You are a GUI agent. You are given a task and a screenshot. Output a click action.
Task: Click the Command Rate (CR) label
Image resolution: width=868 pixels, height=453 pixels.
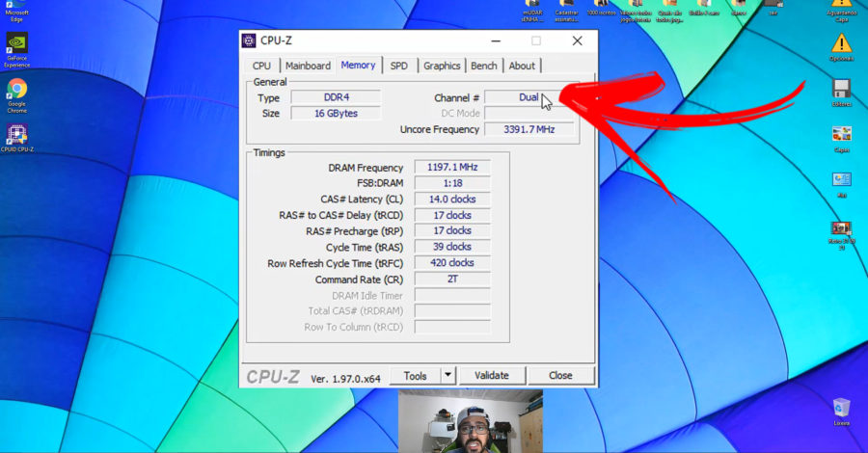(360, 280)
